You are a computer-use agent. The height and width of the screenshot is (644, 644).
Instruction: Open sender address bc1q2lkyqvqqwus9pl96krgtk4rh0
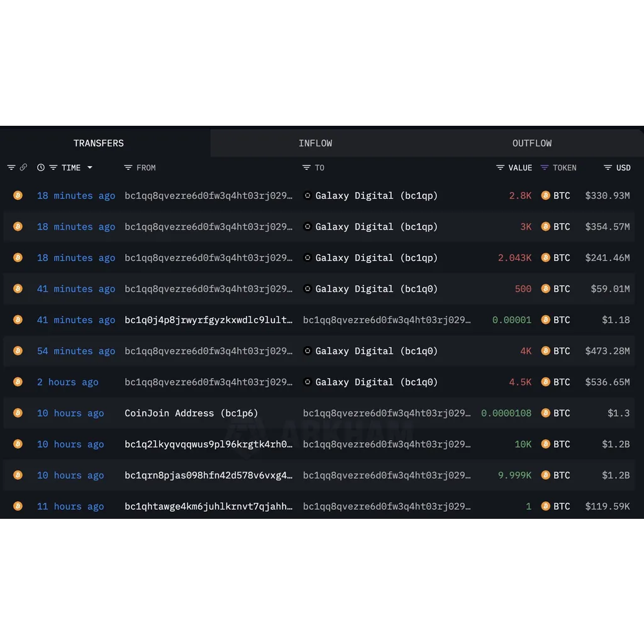209,445
